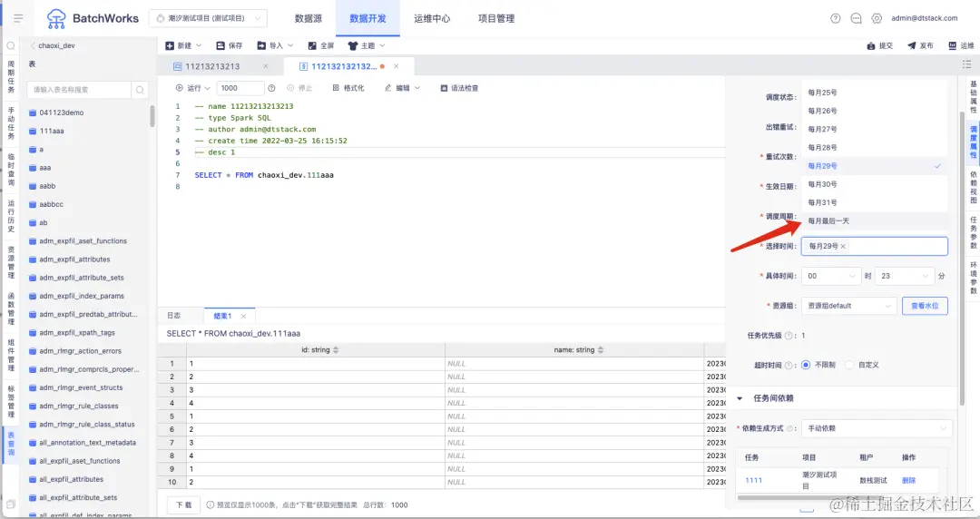Open the hour dropdown showing 00
This screenshot has height=519, width=980.
pos(832,276)
